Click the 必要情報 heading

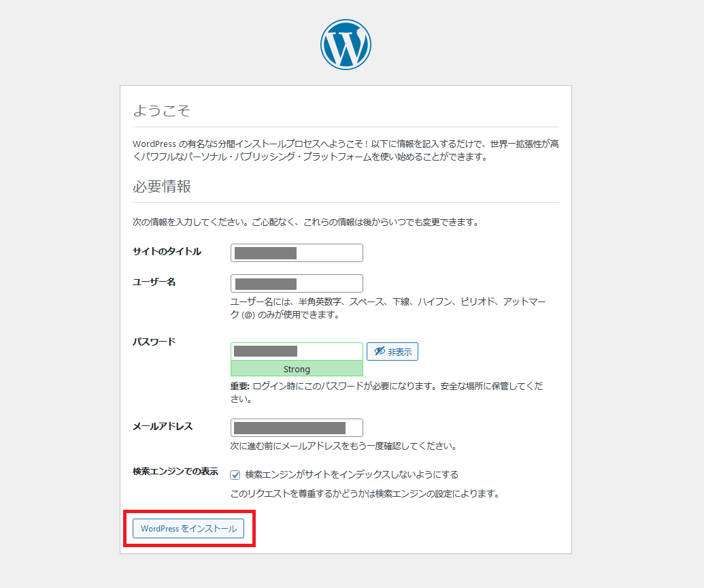(162, 186)
